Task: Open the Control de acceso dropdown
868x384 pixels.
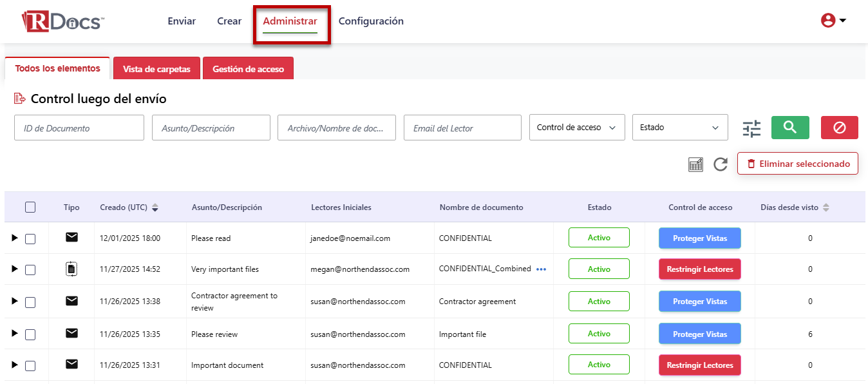Action: (576, 128)
